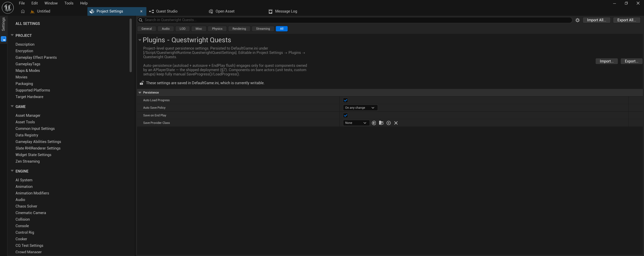This screenshot has width=644, height=256.
Task: Open the home icon tab
Action: click(x=23, y=11)
